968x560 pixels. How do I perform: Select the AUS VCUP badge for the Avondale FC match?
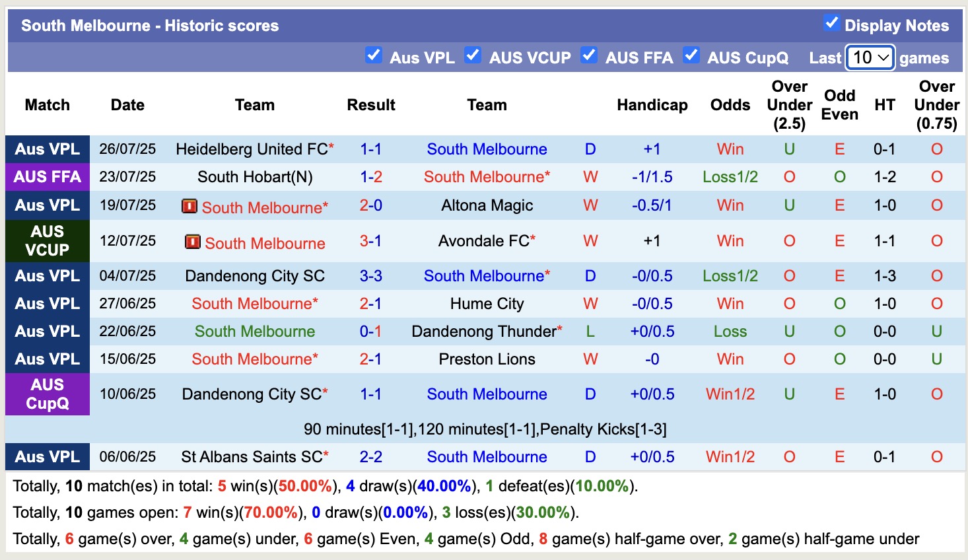tap(47, 241)
